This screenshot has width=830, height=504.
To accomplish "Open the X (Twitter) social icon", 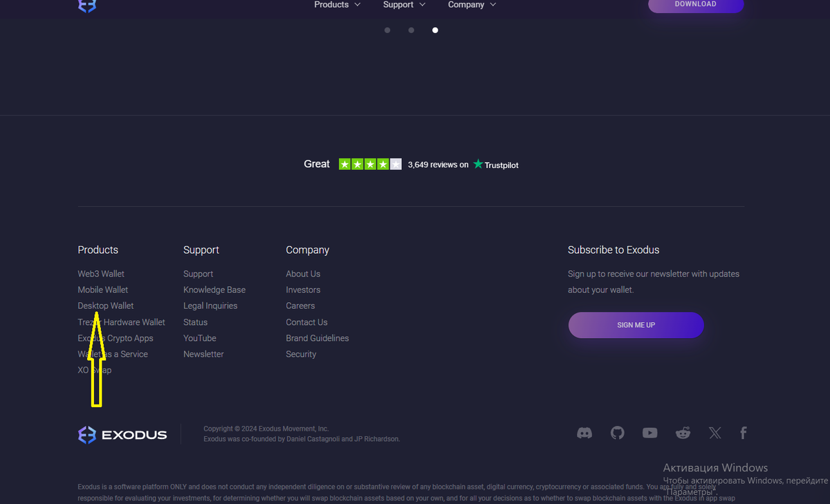I will coord(714,433).
